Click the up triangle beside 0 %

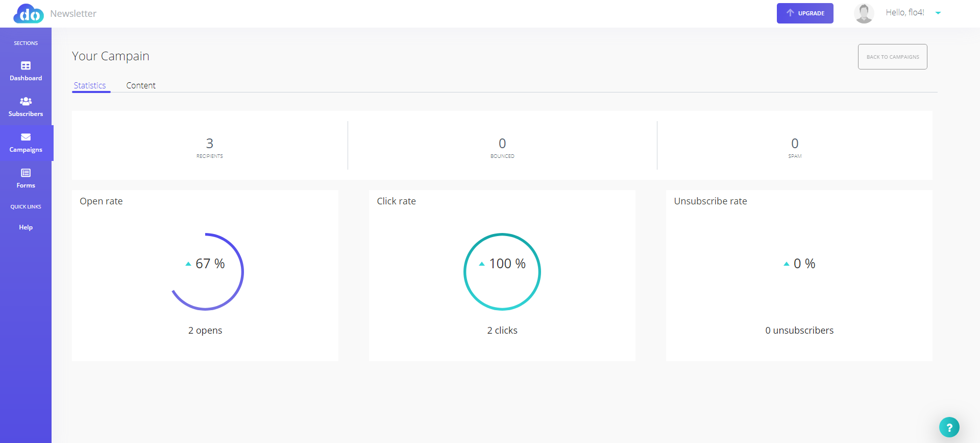787,264
